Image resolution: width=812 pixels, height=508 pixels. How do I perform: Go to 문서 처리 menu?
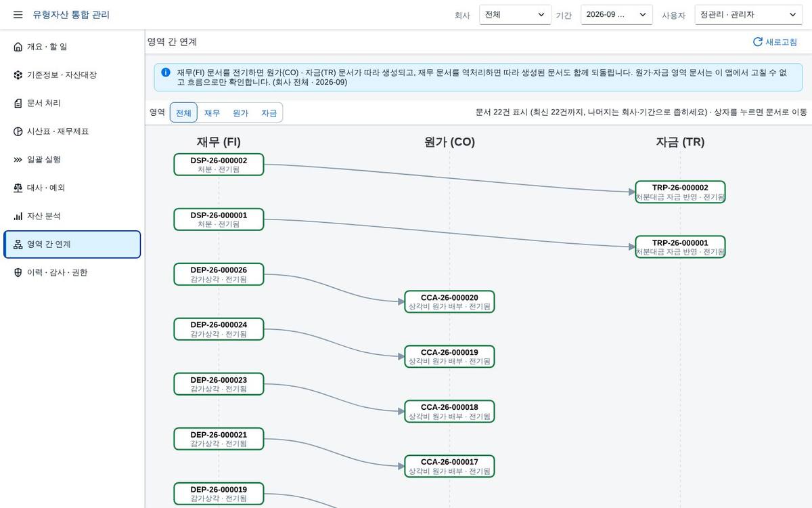pos(72,103)
